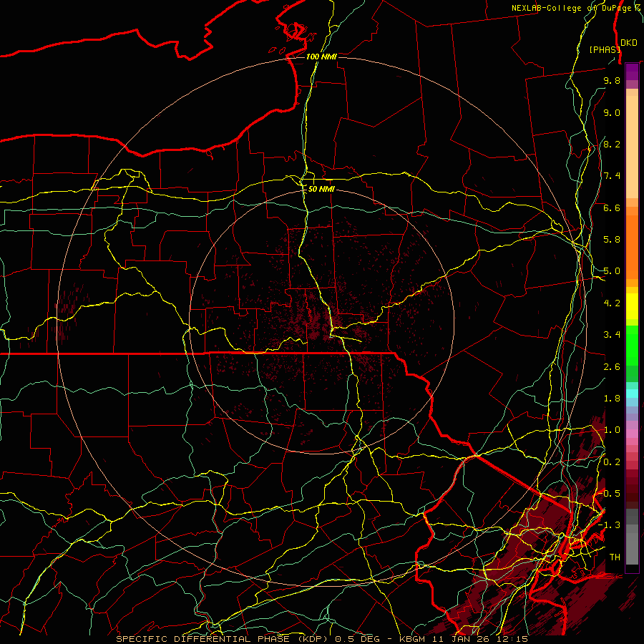The width and height of the screenshot is (644, 644).
Task: Click the 100 NMI range ring label
Action: pyautogui.click(x=321, y=57)
